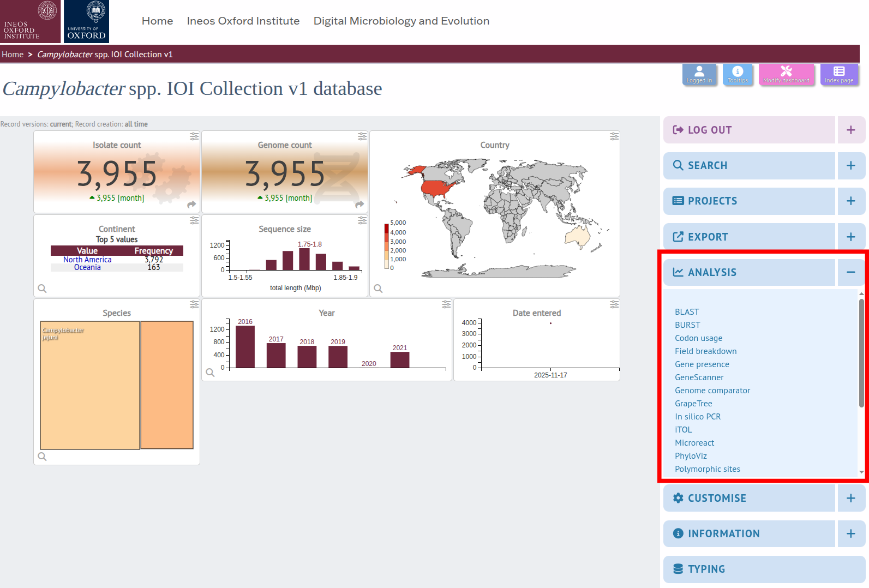
Task: Click the share arrow on Genome count card
Action: [x=359, y=205]
